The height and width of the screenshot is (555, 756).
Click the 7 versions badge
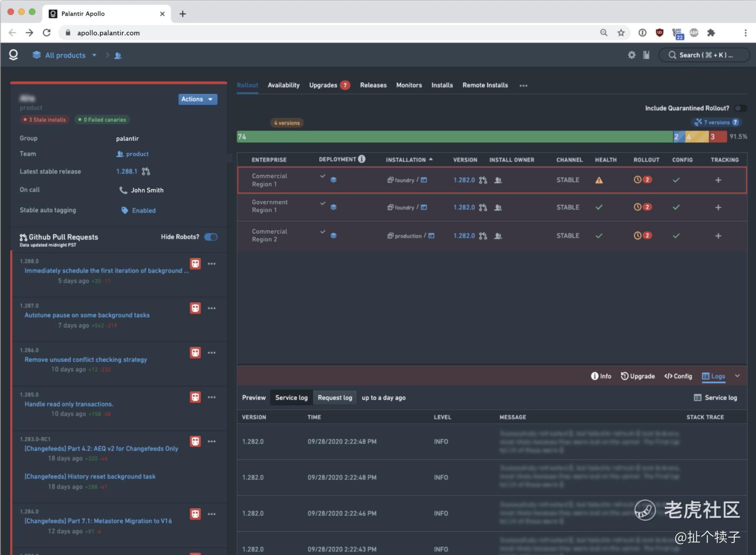[x=717, y=122]
